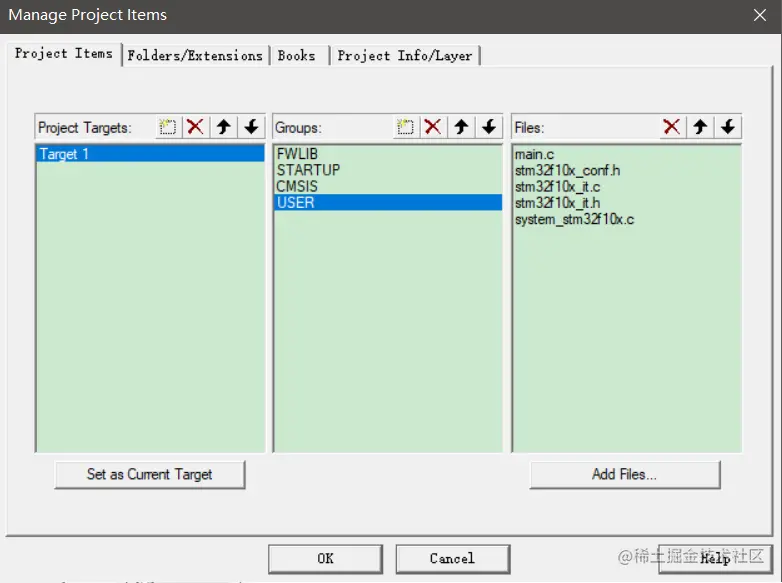Click the Cancel button
Screen dimensions: 782x583
point(452,559)
